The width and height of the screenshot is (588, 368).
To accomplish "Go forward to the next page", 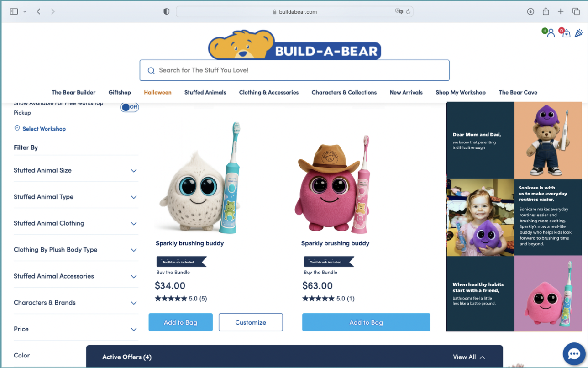I will (53, 11).
